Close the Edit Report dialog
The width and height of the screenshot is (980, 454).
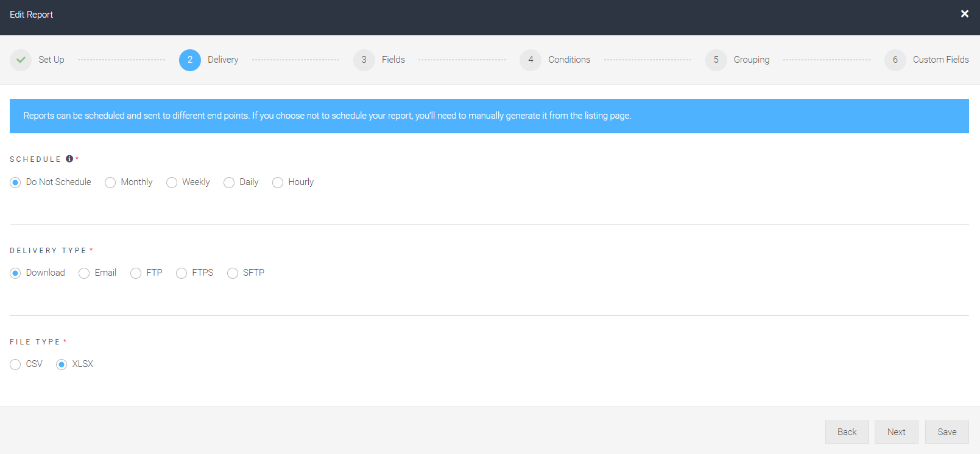click(x=965, y=13)
